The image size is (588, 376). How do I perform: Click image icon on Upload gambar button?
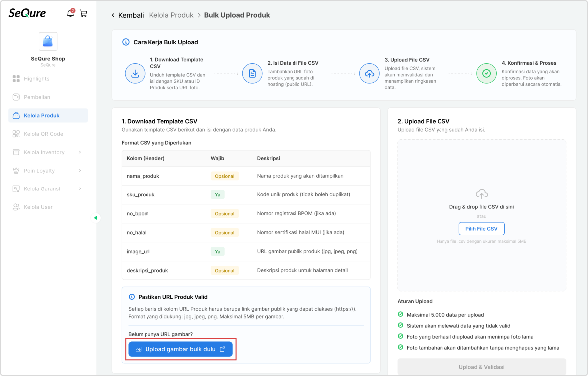(139, 349)
